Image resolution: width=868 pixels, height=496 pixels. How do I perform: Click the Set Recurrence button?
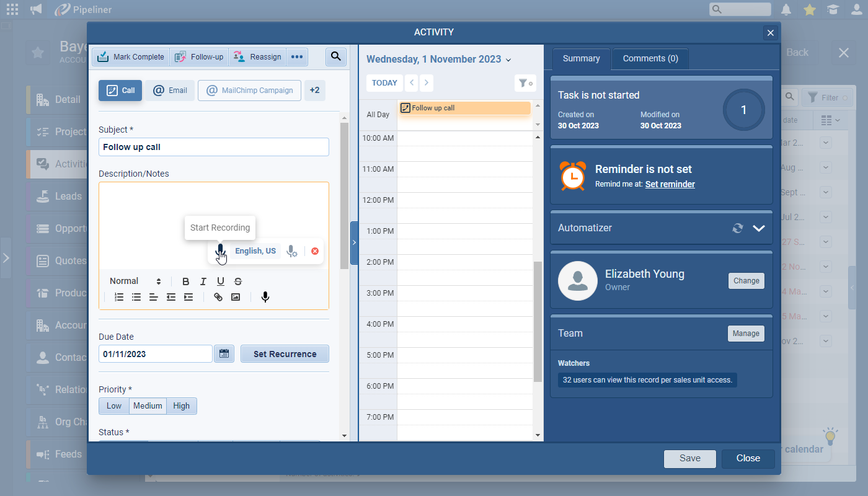285,354
